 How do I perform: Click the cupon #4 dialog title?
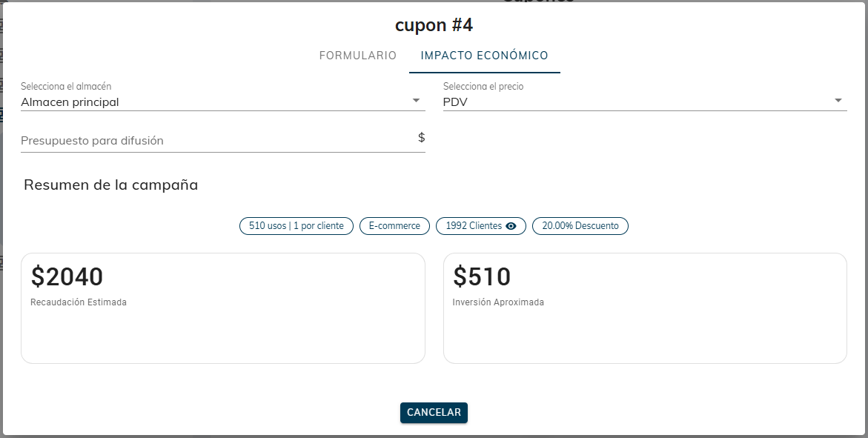click(x=434, y=25)
